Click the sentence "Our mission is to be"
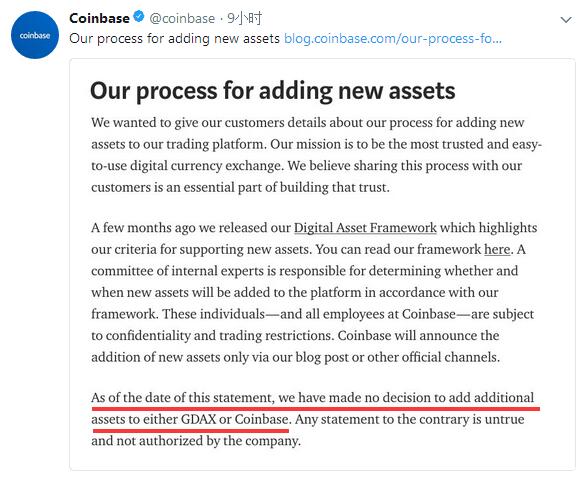The height and width of the screenshot is (478, 585). coord(406,144)
